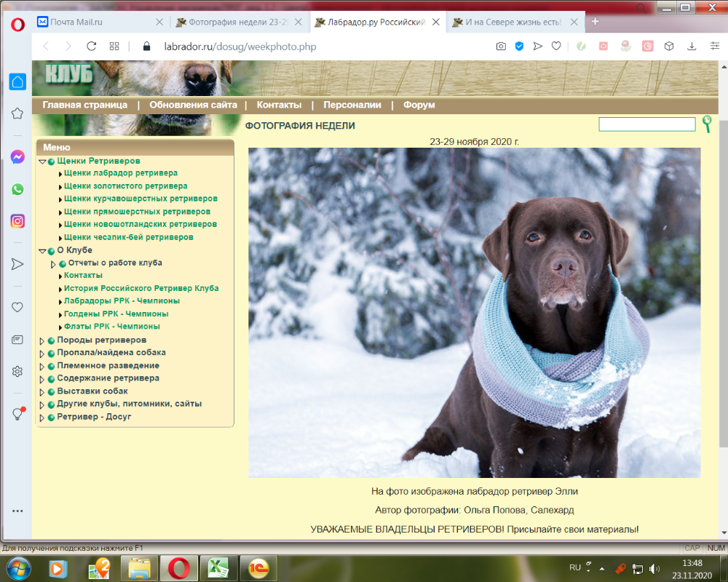Open Instagram from the Opera sidebar

click(17, 221)
